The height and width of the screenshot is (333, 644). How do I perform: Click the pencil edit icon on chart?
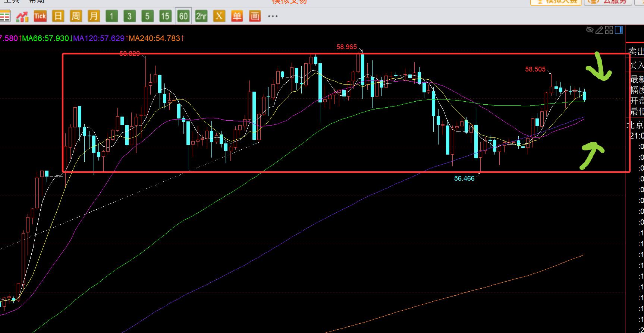(599, 30)
